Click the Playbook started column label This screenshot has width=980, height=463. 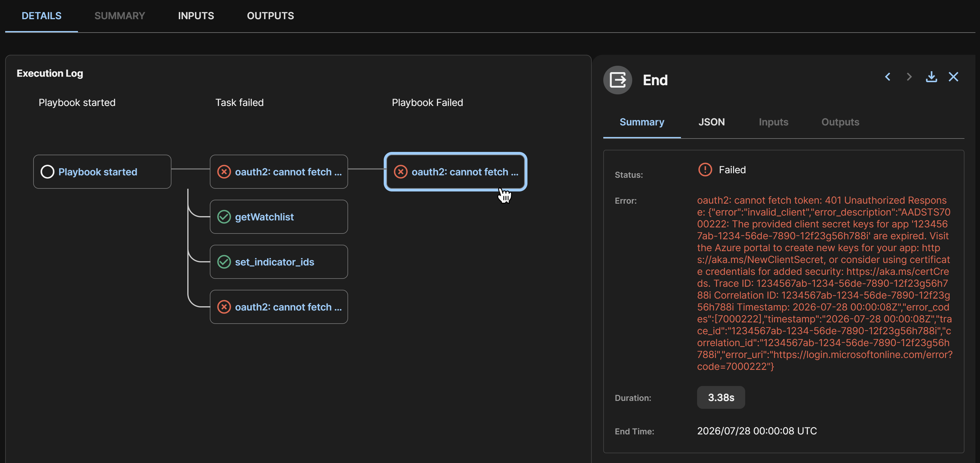(x=77, y=103)
